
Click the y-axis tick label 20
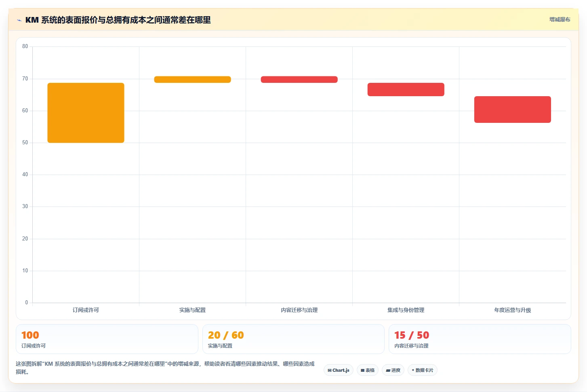pyautogui.click(x=25, y=239)
